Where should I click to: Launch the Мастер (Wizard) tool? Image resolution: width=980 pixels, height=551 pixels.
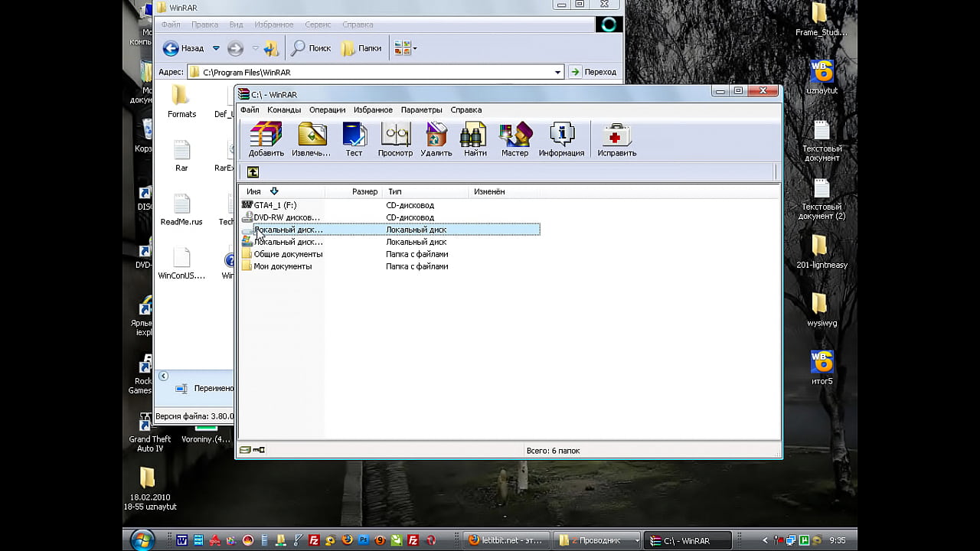(x=514, y=139)
